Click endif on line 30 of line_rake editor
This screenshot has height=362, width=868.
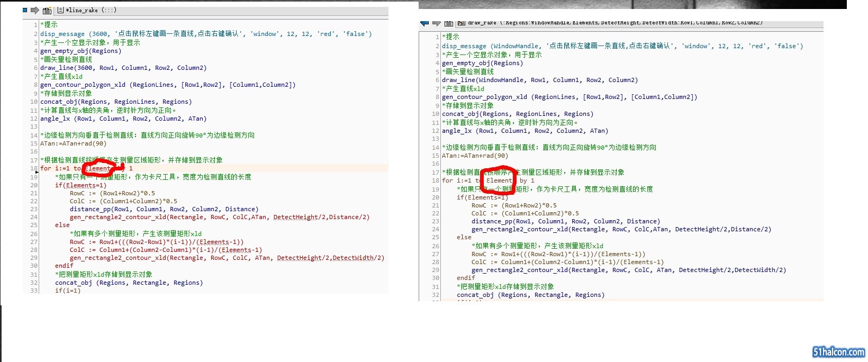coord(64,266)
